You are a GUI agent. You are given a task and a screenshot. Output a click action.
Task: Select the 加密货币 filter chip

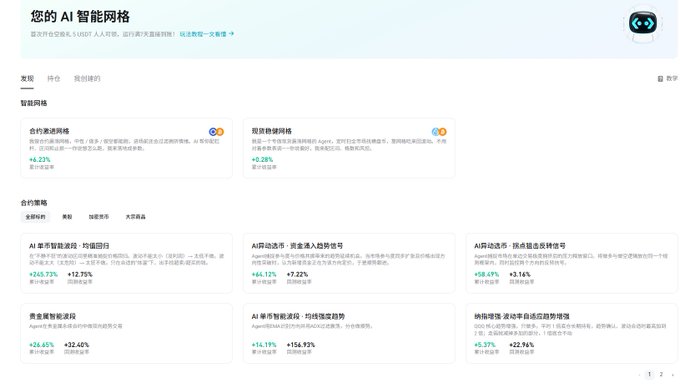click(x=98, y=217)
